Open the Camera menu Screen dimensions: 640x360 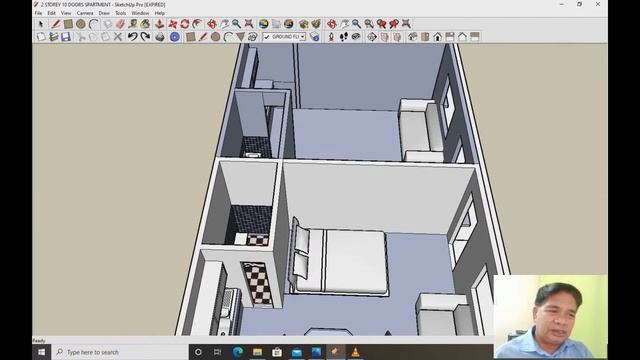click(x=85, y=13)
